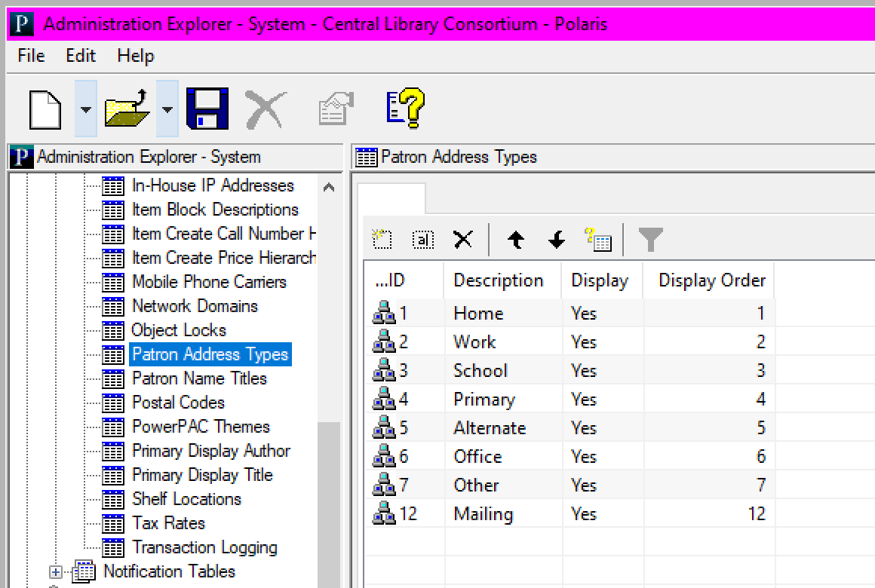Screen dimensions: 875x588
Task: Click the row icon for ID 7
Action: 384,485
